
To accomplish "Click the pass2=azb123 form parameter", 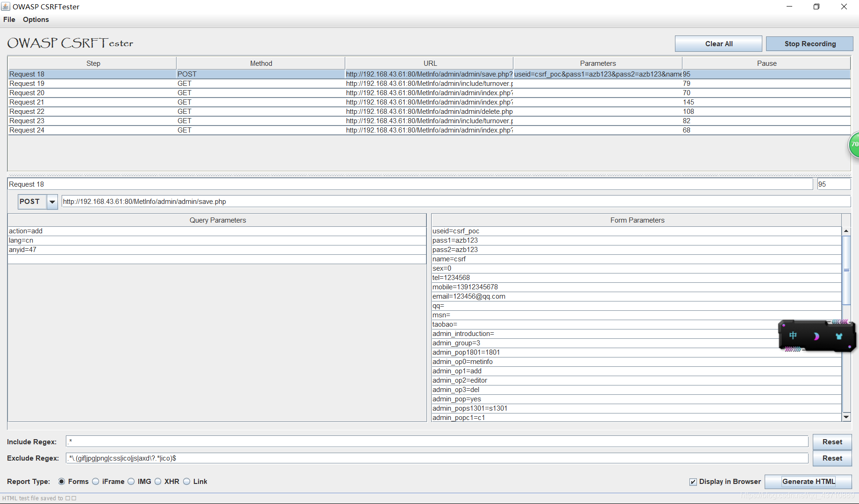I will [x=636, y=250].
